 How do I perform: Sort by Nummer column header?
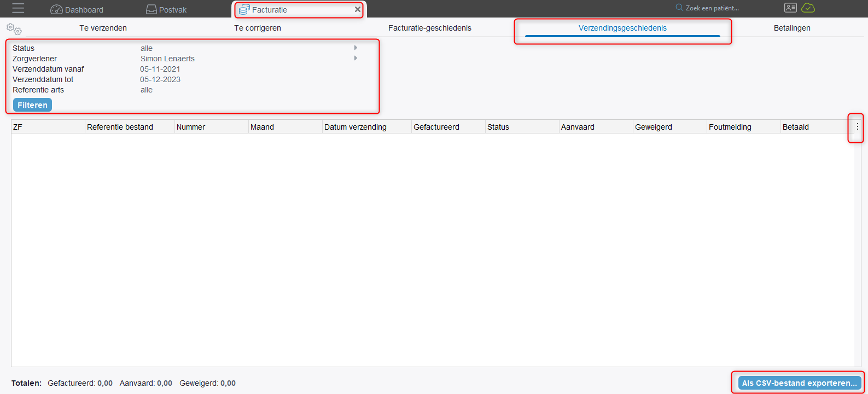point(211,127)
